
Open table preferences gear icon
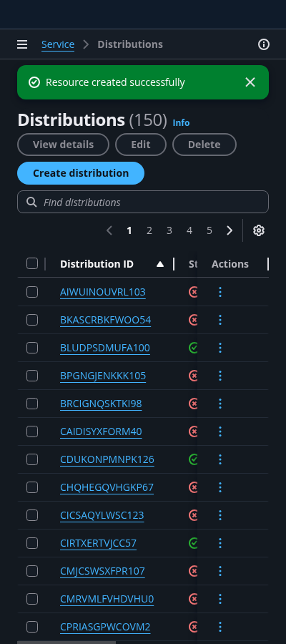tap(259, 230)
